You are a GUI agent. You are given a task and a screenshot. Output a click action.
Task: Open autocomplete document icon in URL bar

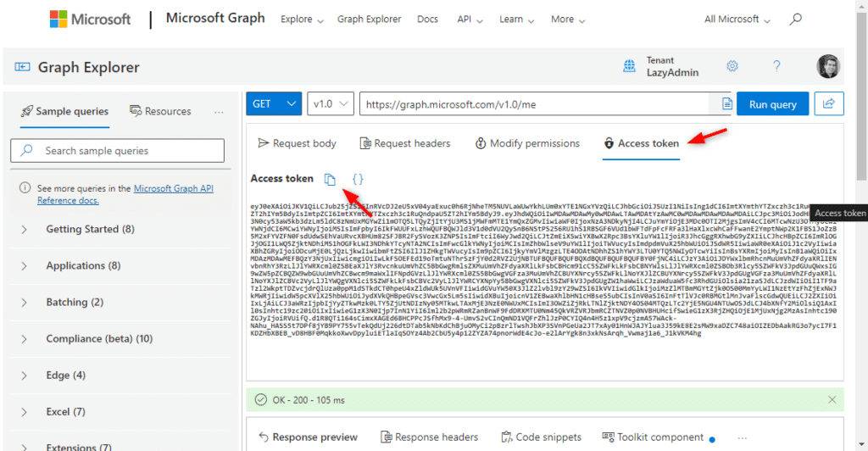(x=726, y=104)
